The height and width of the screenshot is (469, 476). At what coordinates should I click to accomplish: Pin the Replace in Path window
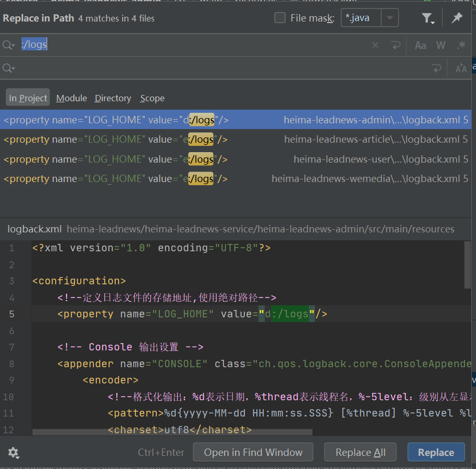tap(457, 18)
